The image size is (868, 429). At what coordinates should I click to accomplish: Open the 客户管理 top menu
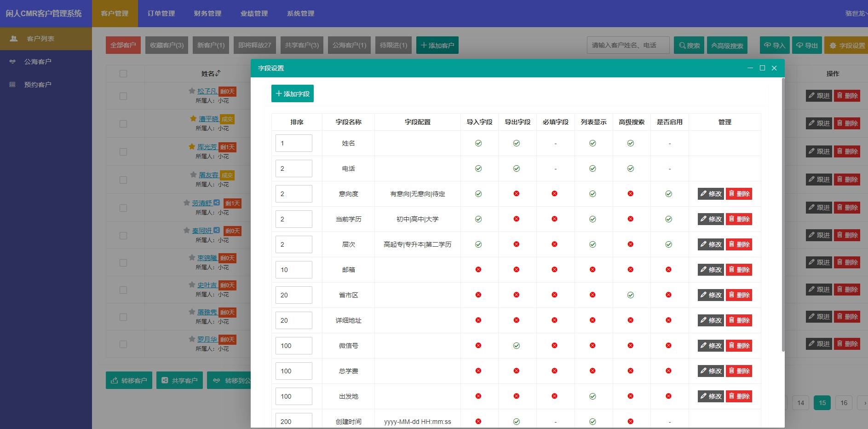115,13
